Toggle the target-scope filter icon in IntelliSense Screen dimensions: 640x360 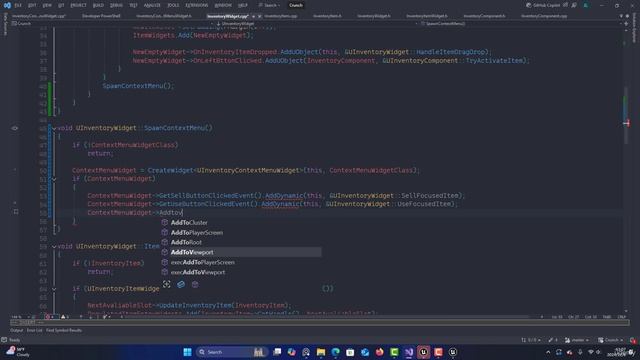click(x=167, y=284)
